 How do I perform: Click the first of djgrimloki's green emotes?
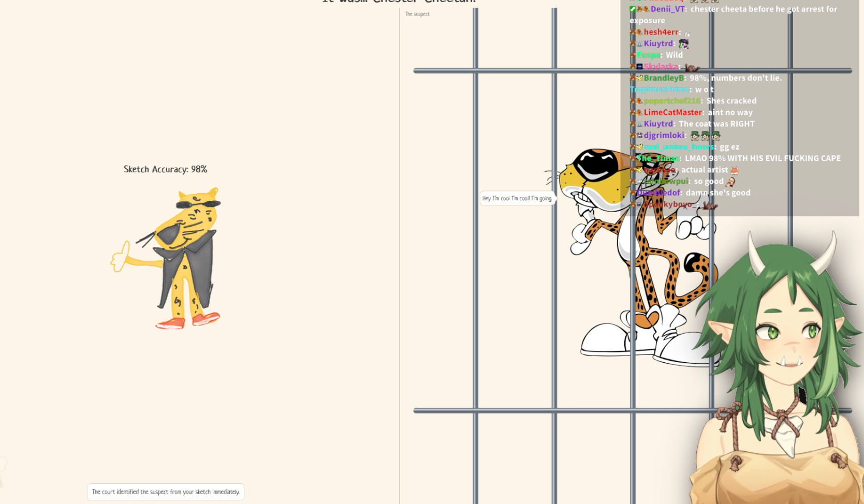695,136
